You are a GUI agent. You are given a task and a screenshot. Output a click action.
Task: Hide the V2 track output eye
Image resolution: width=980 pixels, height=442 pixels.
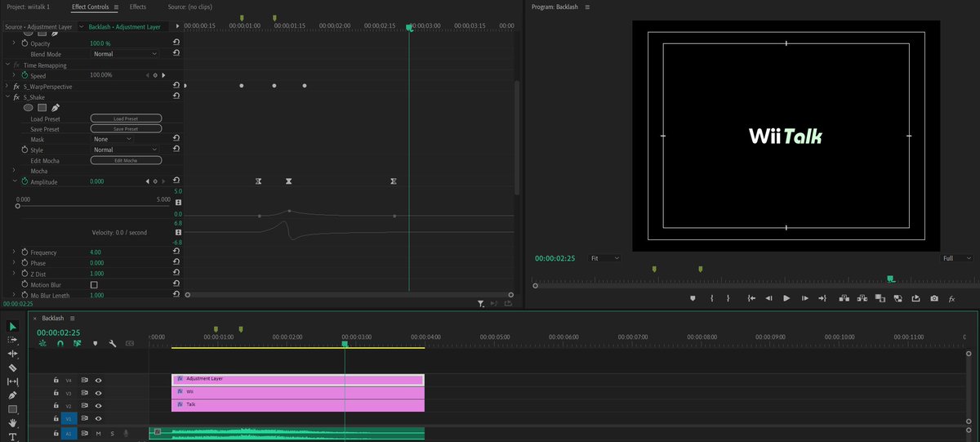tap(98, 406)
